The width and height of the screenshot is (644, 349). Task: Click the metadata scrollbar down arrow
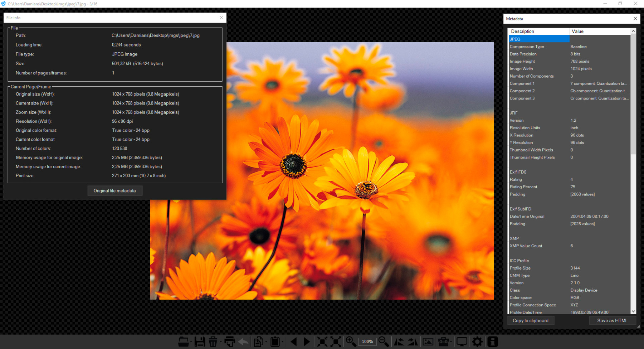coord(633,312)
